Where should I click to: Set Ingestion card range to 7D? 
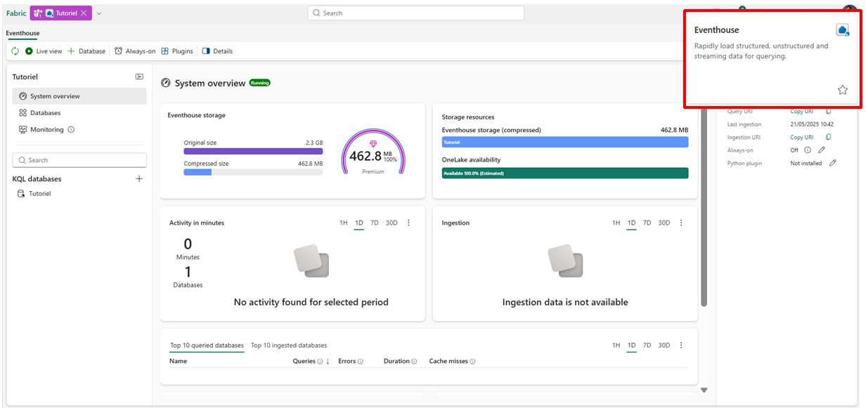[x=647, y=223]
